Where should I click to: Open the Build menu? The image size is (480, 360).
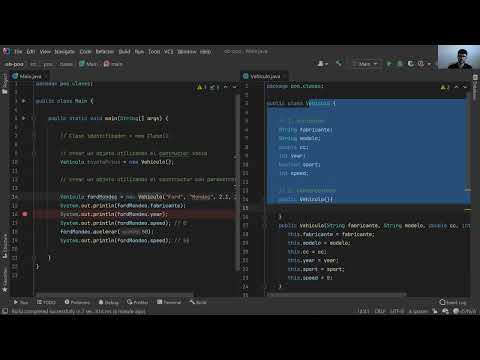pyautogui.click(x=124, y=52)
